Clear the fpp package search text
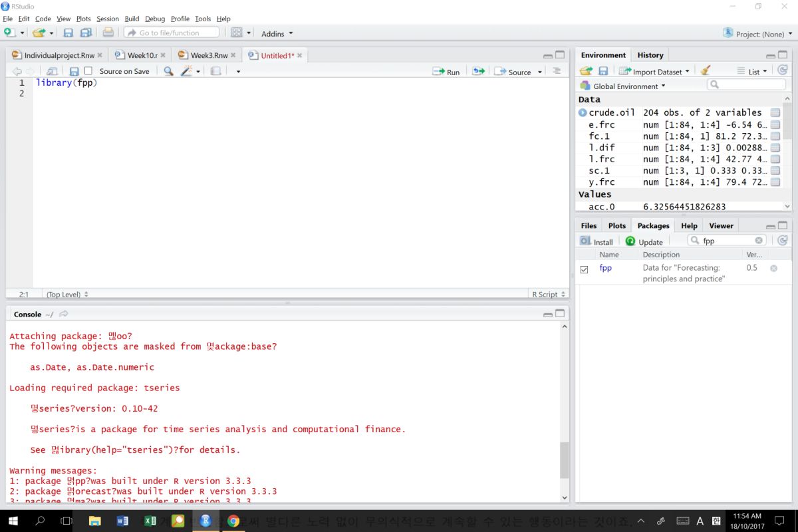798x532 pixels. pos(759,241)
